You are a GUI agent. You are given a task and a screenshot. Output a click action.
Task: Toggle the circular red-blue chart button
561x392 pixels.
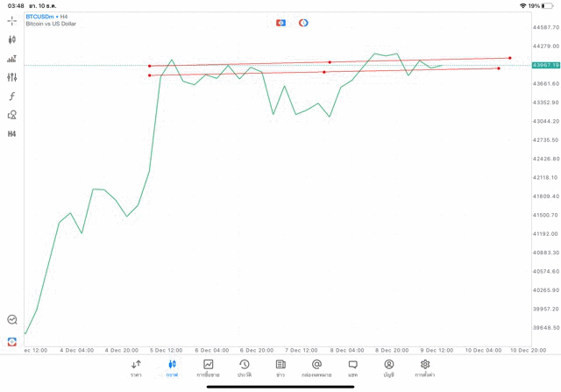tap(303, 23)
